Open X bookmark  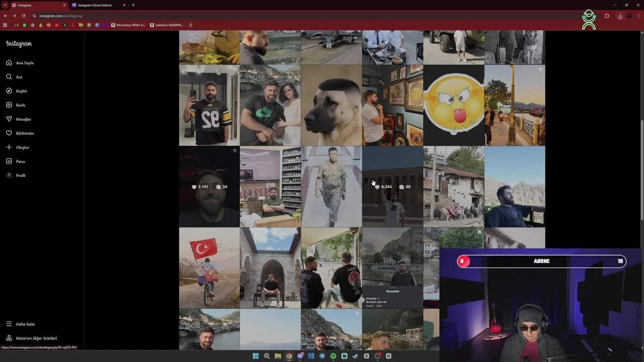coord(65,25)
